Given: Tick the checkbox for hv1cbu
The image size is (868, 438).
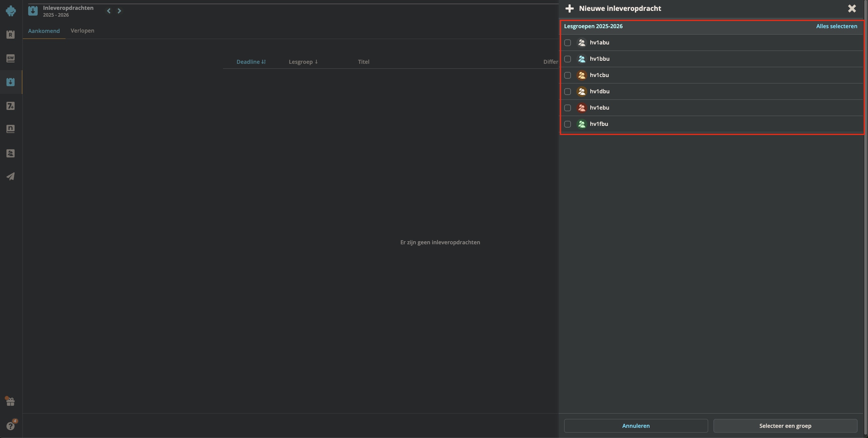Looking at the screenshot, I should (568, 75).
